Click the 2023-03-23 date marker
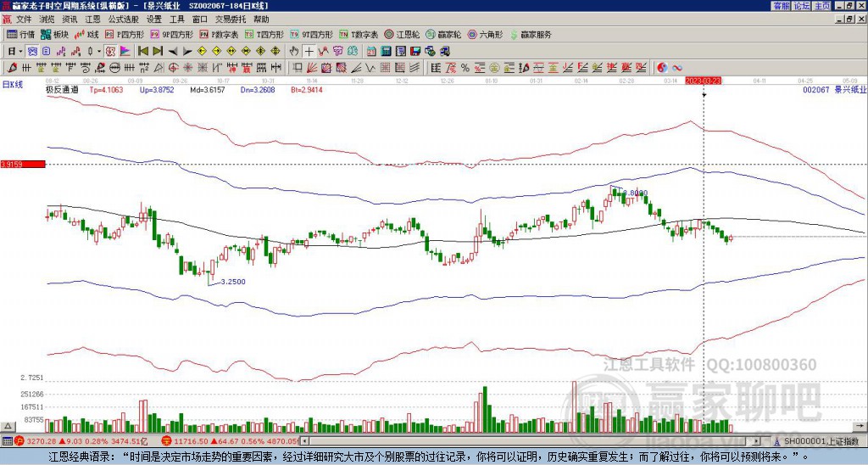Image resolution: width=868 pixels, height=465 pixels. pos(704,81)
